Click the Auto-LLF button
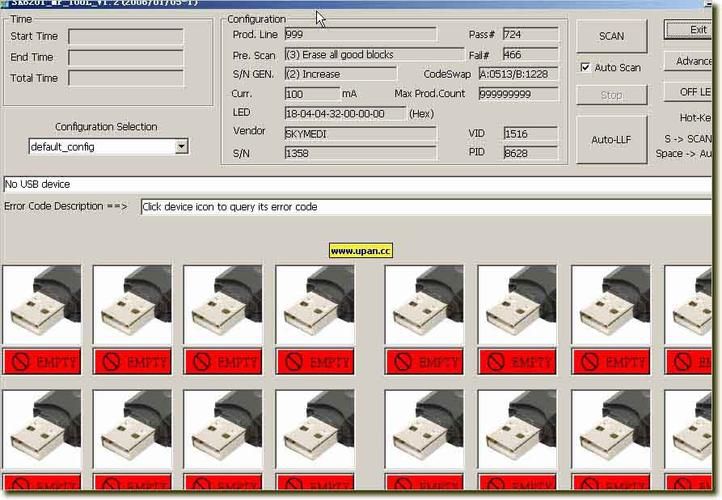The height and width of the screenshot is (500, 722). point(611,139)
